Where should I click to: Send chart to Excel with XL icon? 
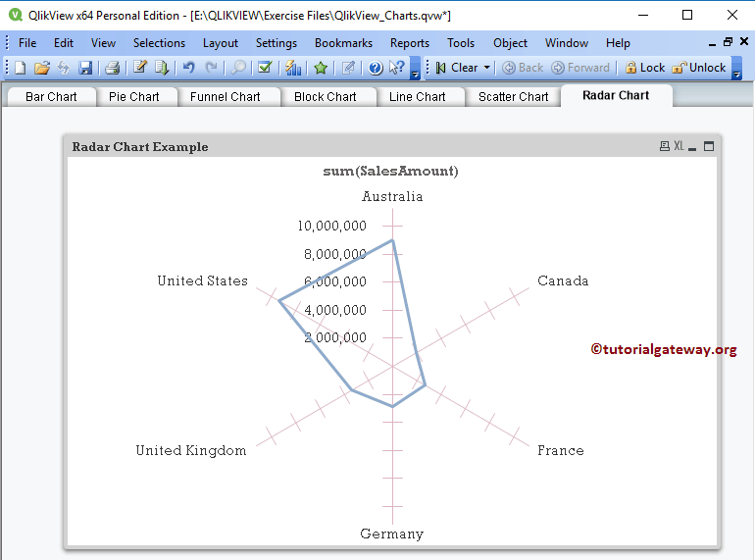tap(679, 146)
